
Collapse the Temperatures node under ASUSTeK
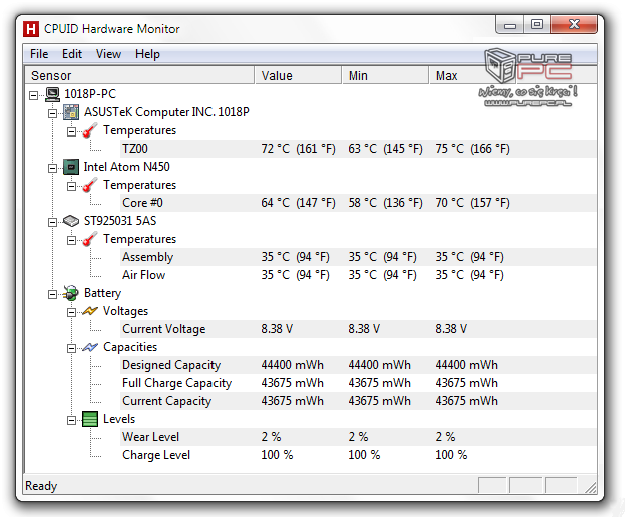[x=71, y=132]
